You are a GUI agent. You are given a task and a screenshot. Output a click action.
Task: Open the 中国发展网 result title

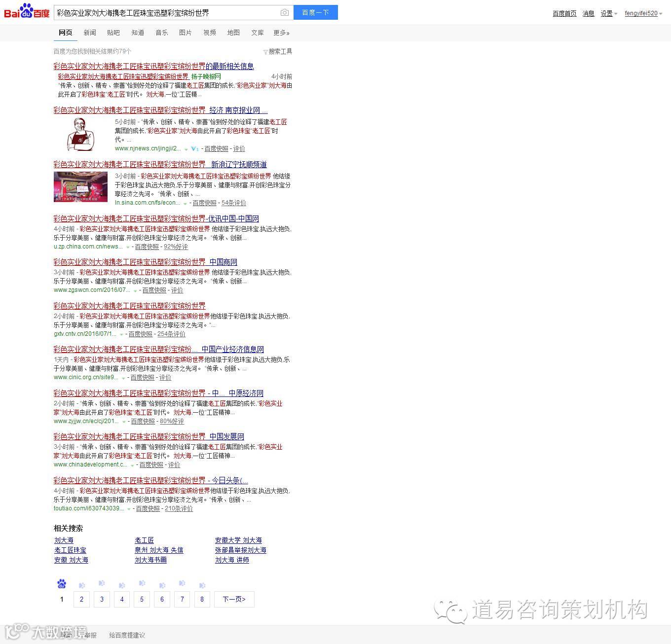pos(149,436)
